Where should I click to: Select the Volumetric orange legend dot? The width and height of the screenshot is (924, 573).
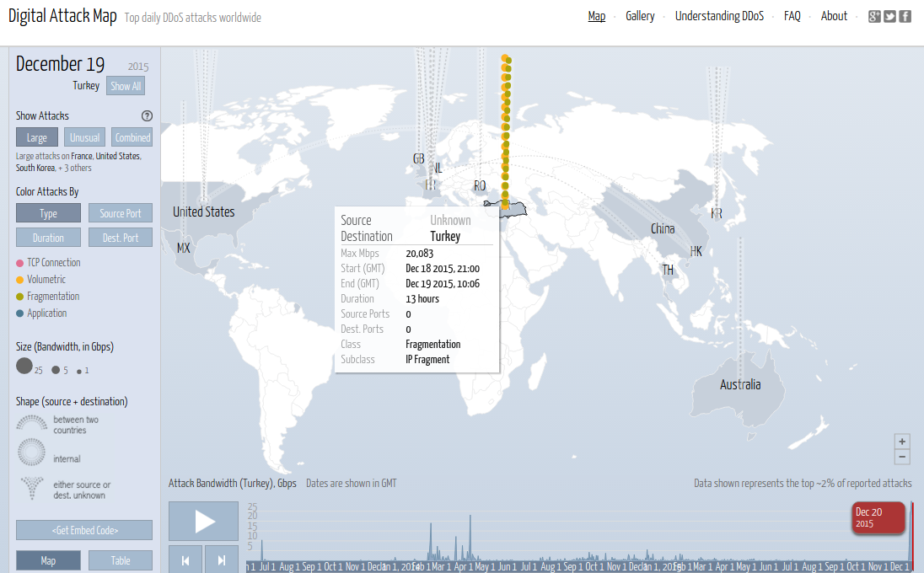tap(20, 280)
